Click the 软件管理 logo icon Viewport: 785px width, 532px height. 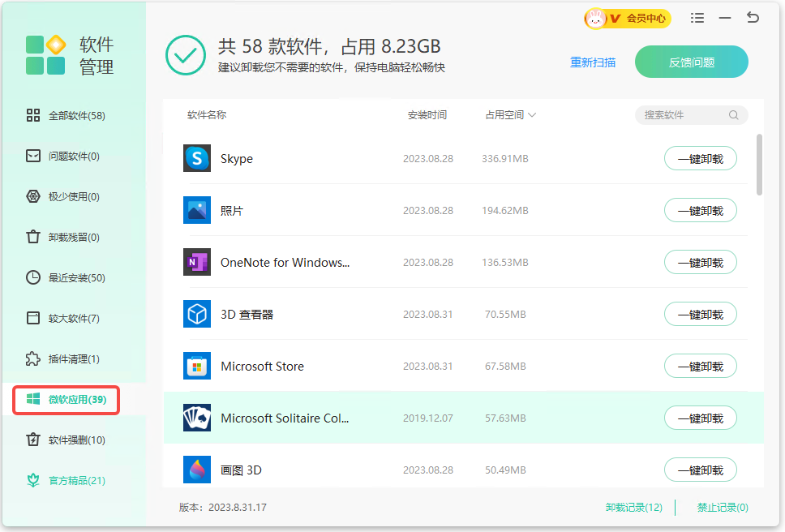coord(45,55)
